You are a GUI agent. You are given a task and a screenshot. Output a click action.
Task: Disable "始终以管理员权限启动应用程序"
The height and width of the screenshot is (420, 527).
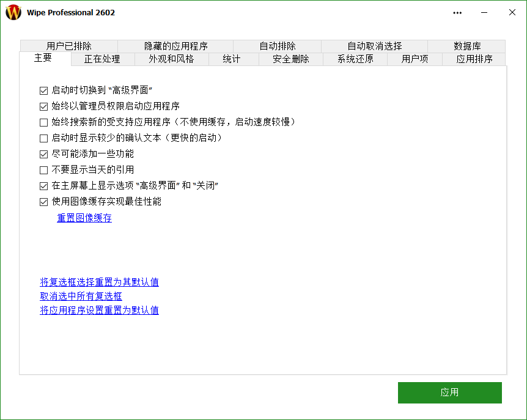coord(43,106)
